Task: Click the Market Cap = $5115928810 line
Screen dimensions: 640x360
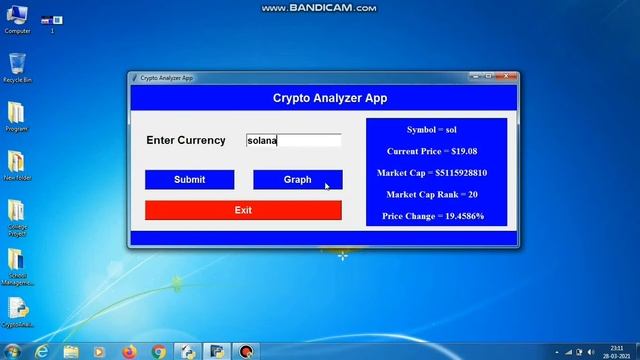Action: point(432,173)
